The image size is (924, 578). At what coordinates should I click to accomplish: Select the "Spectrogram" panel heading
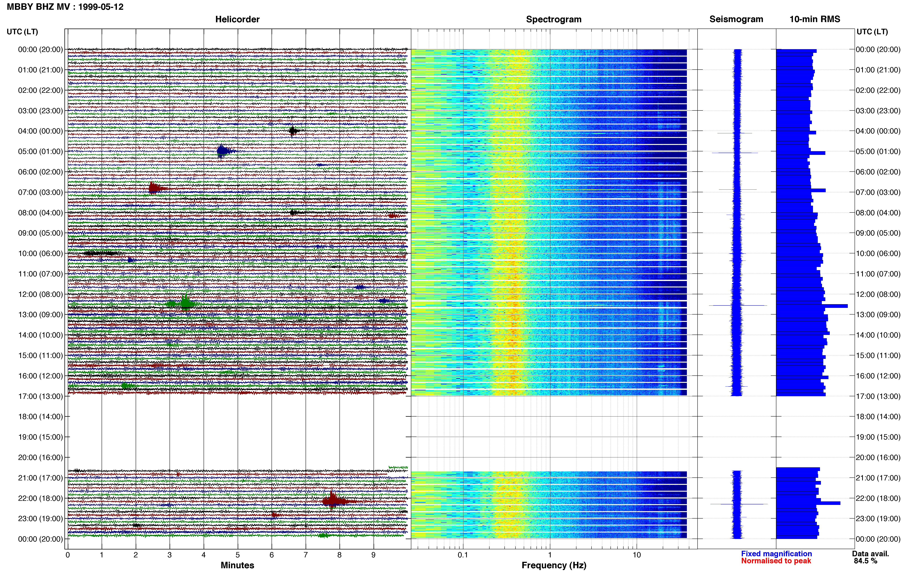(x=554, y=19)
